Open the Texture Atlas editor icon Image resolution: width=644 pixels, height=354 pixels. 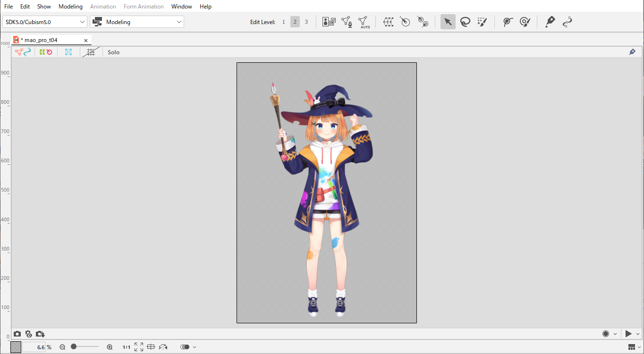[x=329, y=22]
